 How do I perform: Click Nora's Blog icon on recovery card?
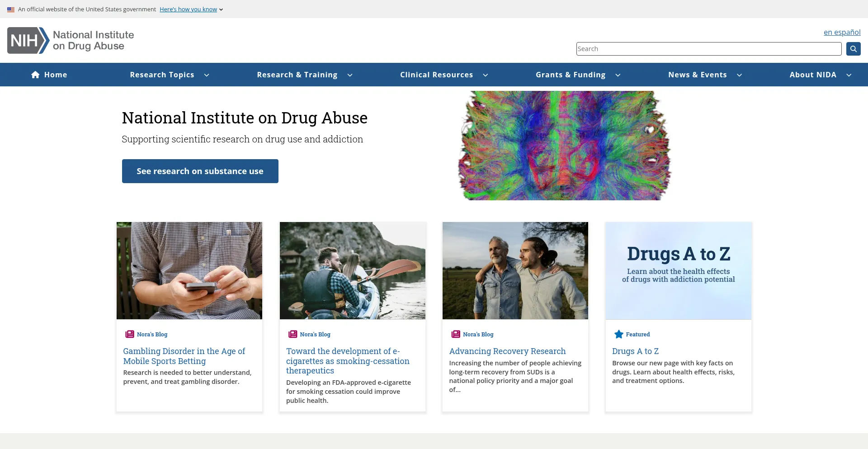point(456,334)
